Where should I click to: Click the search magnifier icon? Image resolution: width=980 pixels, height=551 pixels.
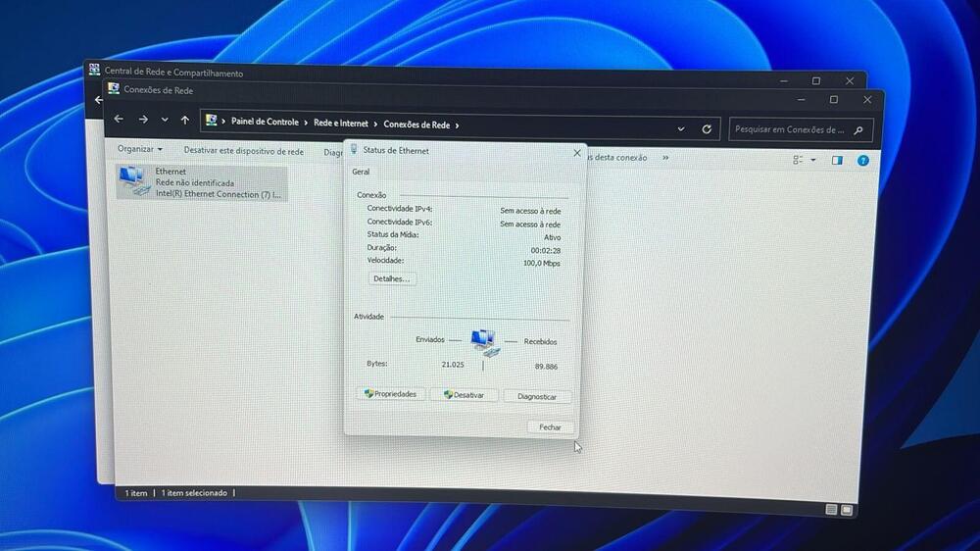[858, 130]
